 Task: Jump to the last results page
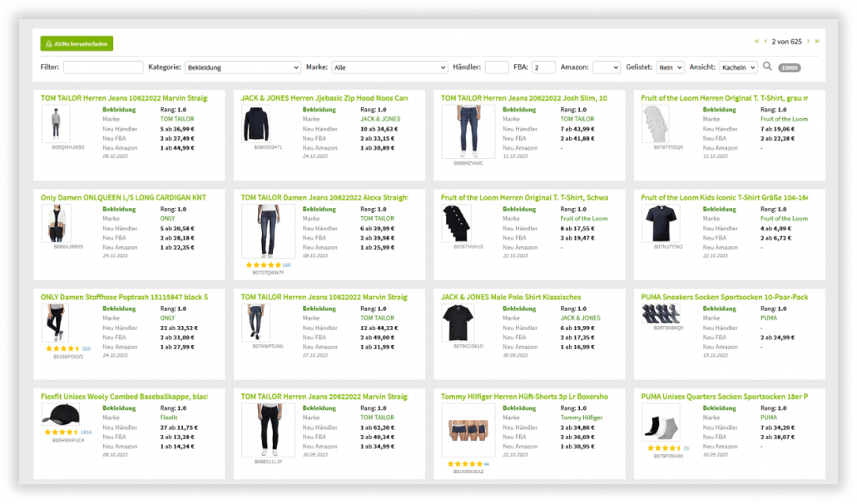(x=817, y=42)
